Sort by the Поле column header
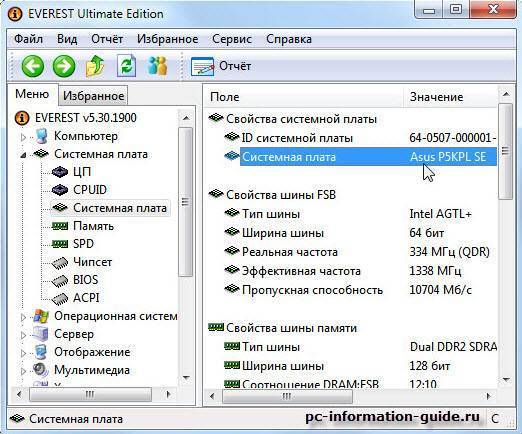The width and height of the screenshot is (522, 434). tap(303, 97)
